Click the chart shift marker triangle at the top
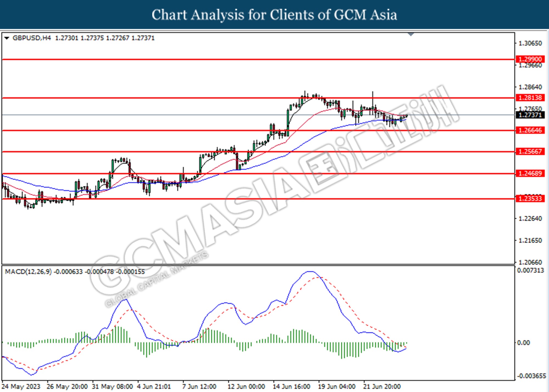Screen dimensions: 549x392 click(x=411, y=34)
